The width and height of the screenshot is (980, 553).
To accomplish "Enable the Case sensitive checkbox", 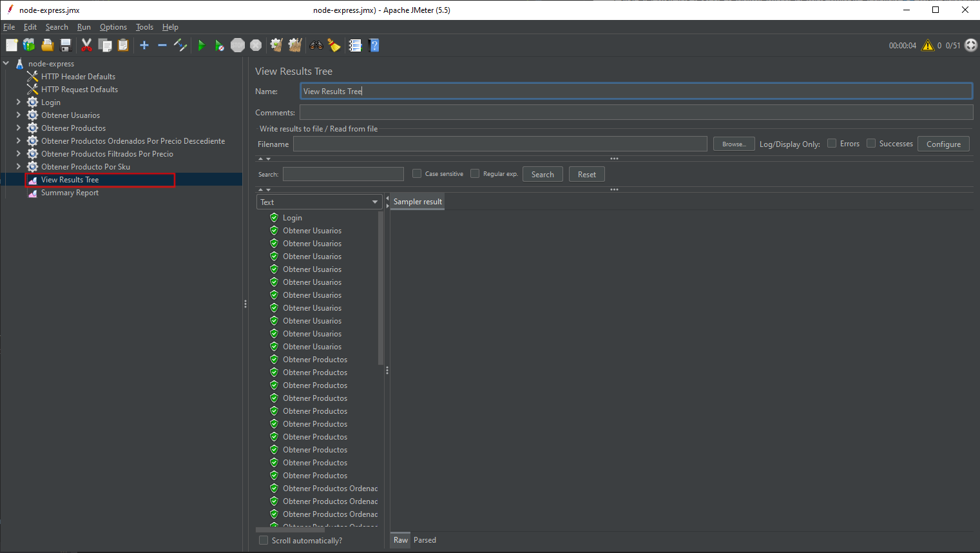I will (417, 173).
